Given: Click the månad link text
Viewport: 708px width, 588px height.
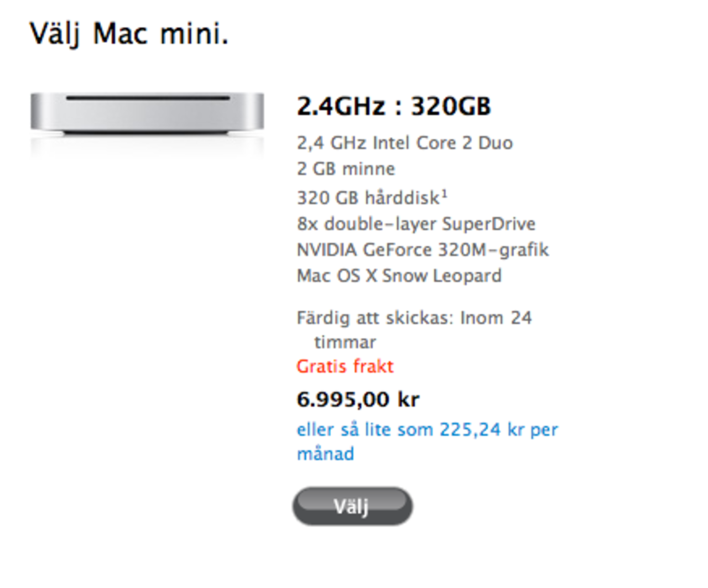Looking at the screenshot, I should pyautogui.click(x=325, y=454).
